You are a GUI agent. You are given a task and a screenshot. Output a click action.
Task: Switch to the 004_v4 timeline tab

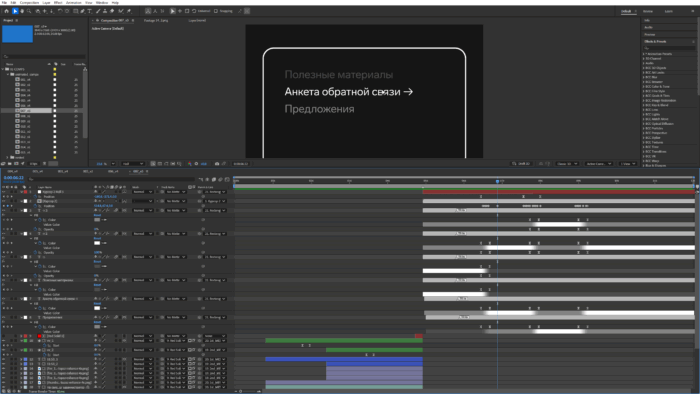12,171
